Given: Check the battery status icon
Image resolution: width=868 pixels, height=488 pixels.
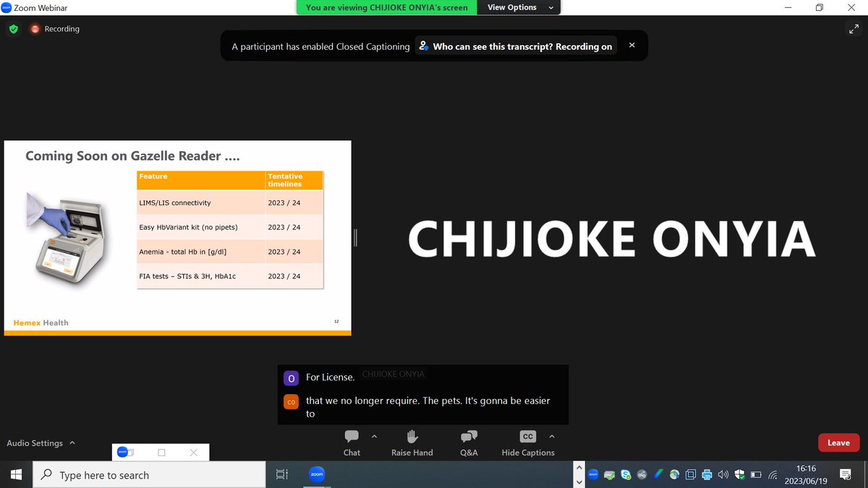Looking at the screenshot, I should [756, 475].
